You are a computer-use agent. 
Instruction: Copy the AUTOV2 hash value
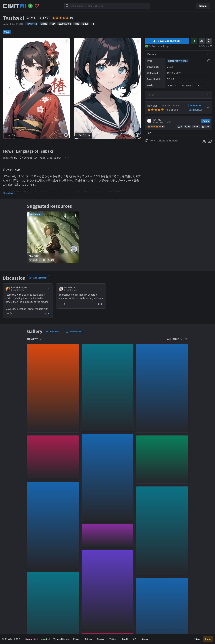point(187,85)
